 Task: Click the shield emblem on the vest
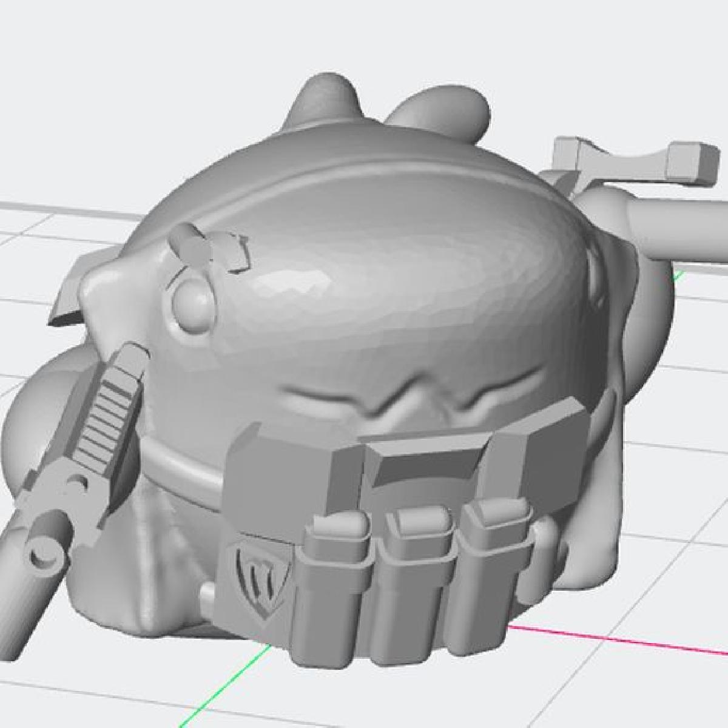click(261, 573)
